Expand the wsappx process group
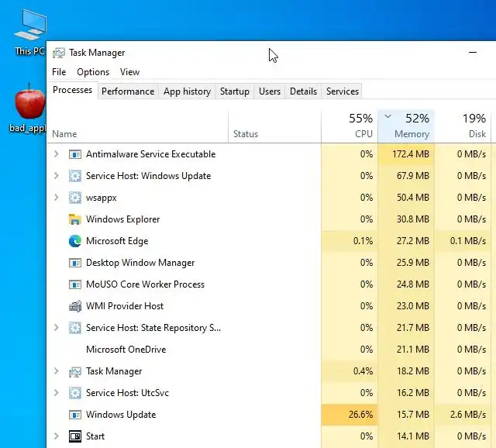496x448 pixels. (57, 198)
